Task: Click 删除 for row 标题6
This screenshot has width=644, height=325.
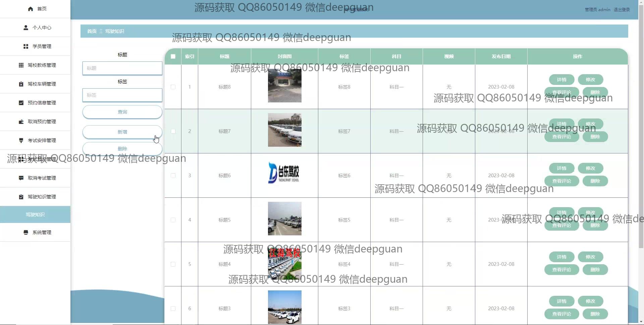Action: click(595, 181)
